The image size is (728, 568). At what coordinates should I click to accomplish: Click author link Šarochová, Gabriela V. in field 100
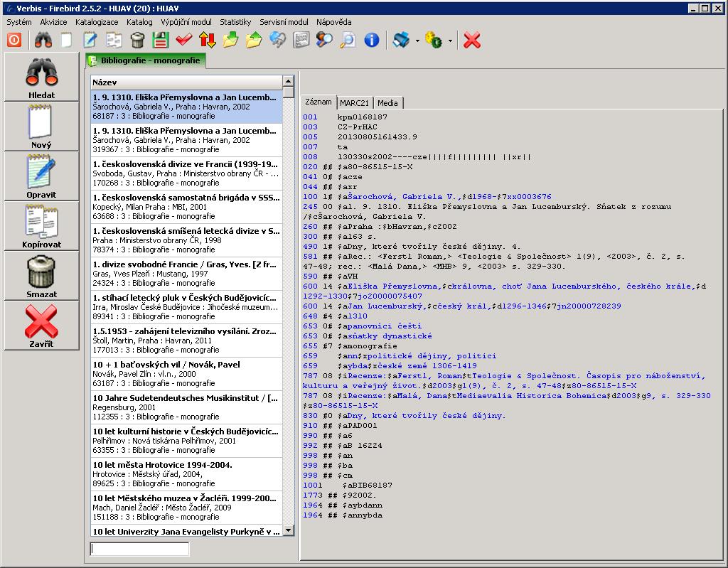[x=404, y=197]
